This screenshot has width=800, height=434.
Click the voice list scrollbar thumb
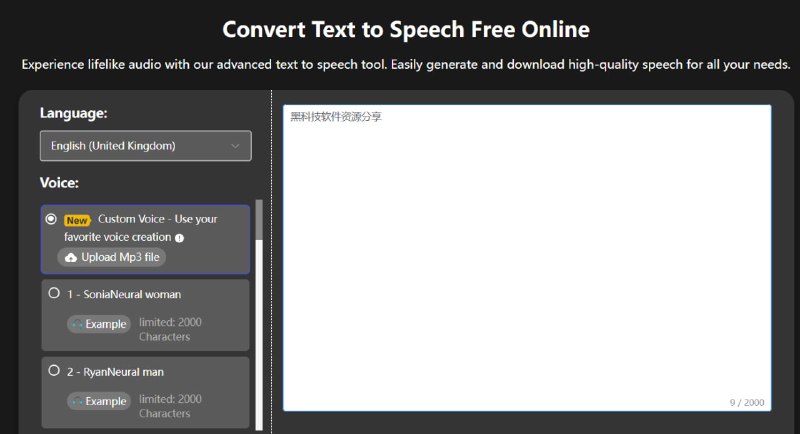(260, 220)
